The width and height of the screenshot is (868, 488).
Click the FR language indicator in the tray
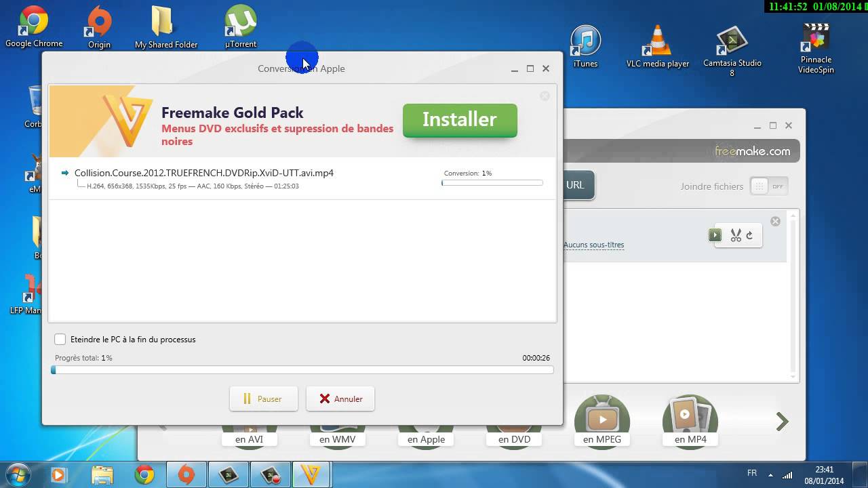pos(752,473)
